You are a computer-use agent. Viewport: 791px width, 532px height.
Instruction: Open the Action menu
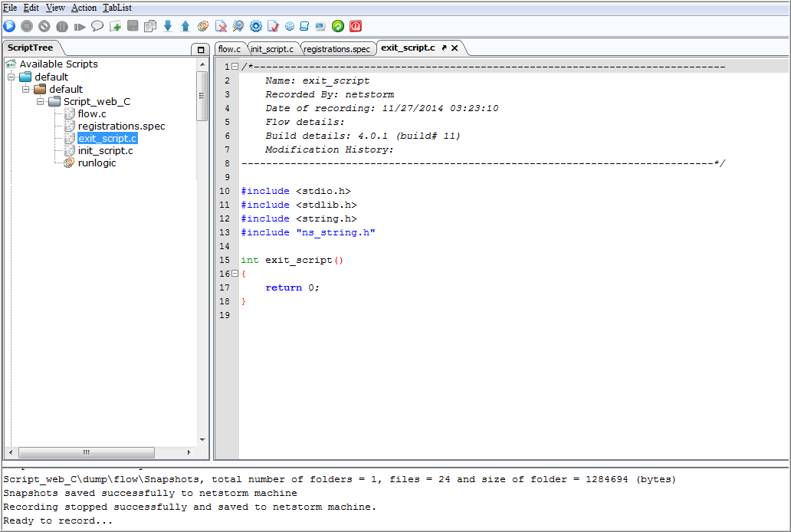84,8
